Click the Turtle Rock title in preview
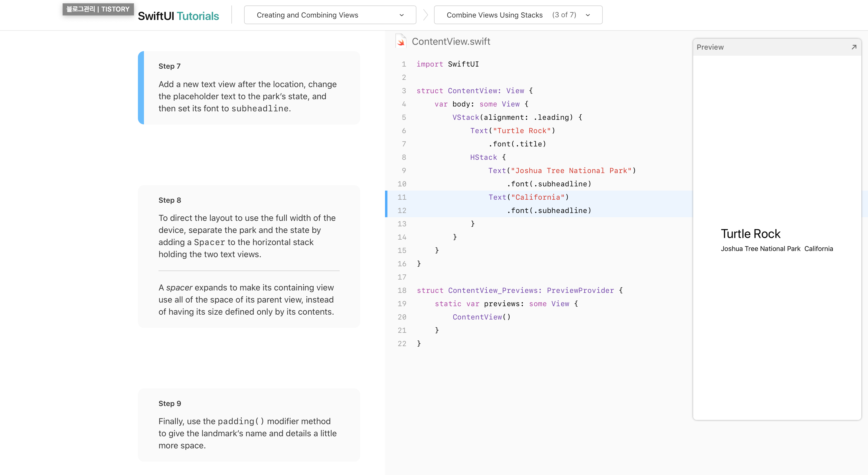 (750, 234)
